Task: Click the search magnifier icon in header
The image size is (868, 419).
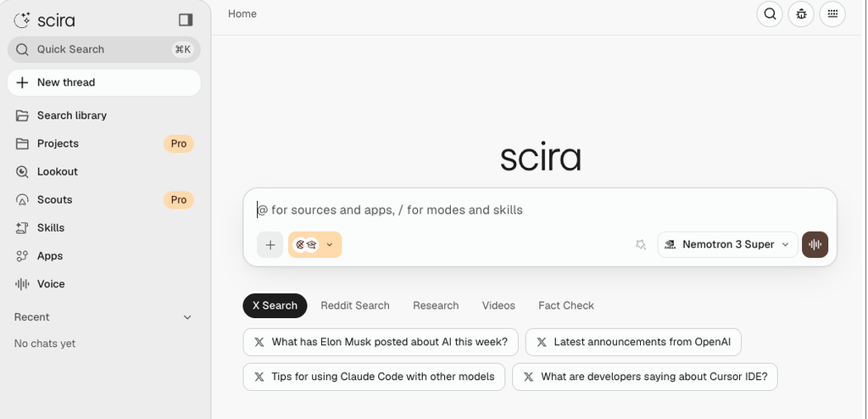Action: 770,14
